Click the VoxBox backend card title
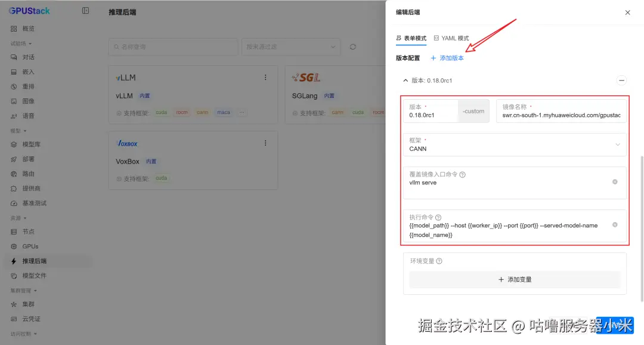This screenshot has height=345, width=644. (128, 162)
